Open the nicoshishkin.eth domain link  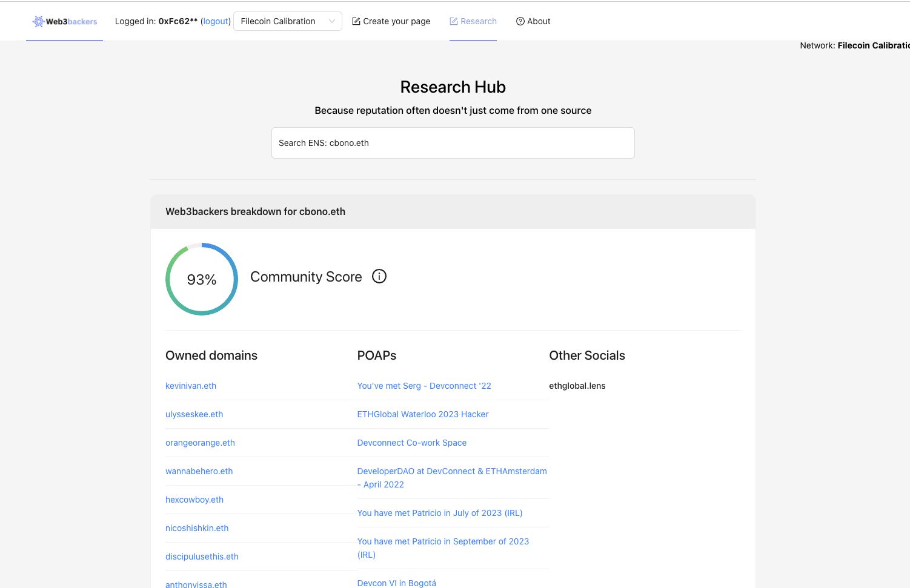[x=197, y=528]
